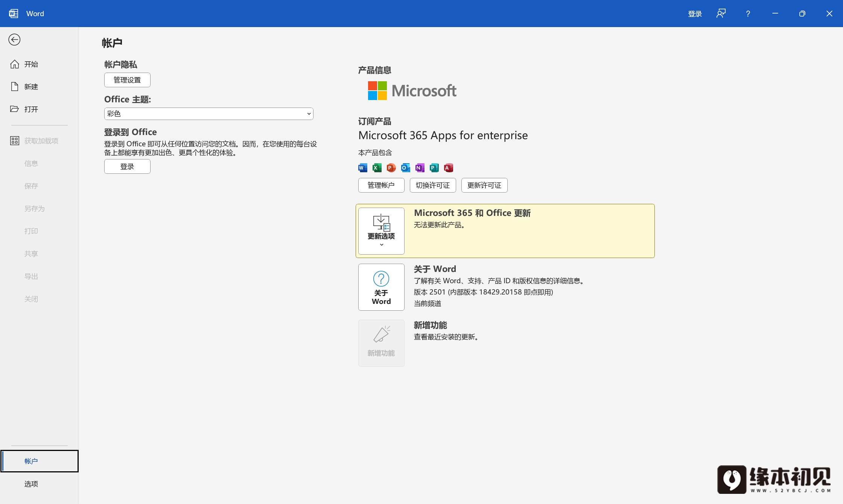Minimize the Word window
The width and height of the screenshot is (843, 504).
point(775,14)
